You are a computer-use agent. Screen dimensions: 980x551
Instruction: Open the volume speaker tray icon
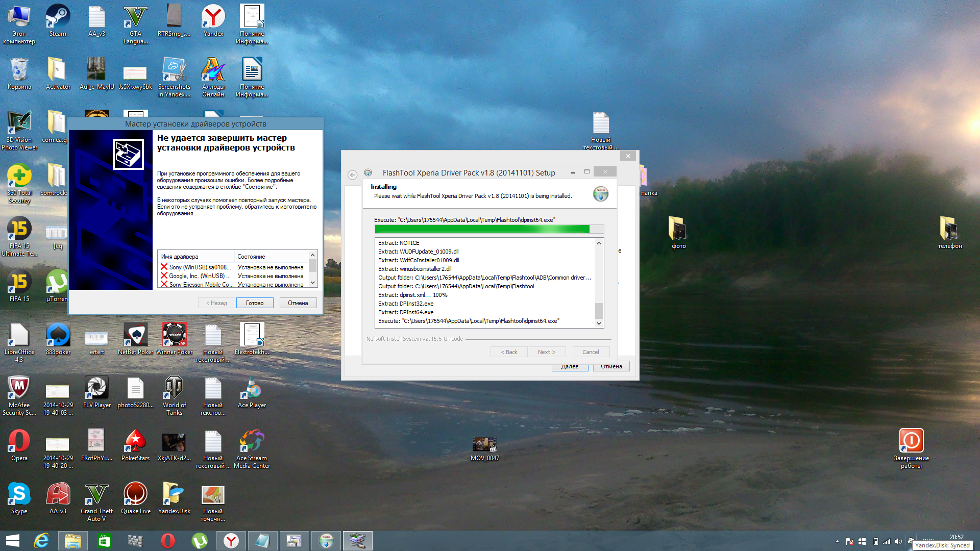(898, 541)
